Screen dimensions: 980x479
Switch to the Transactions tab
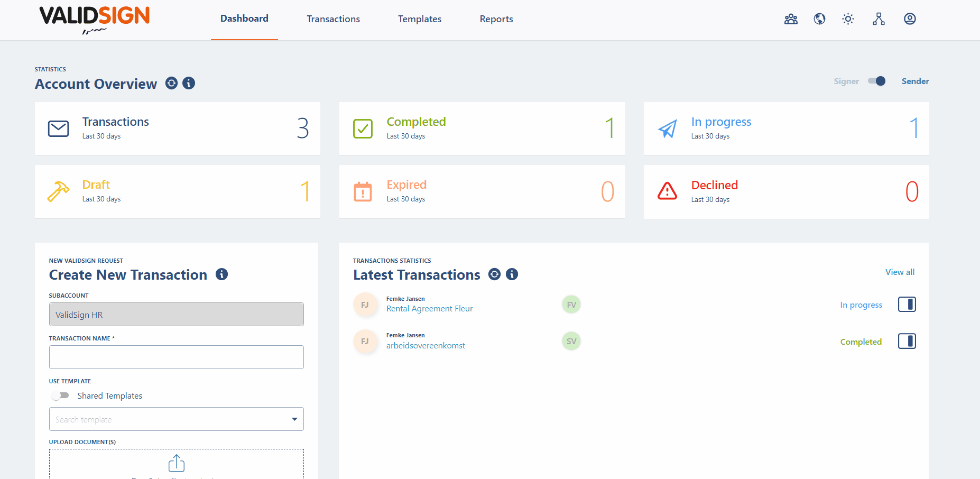(333, 19)
